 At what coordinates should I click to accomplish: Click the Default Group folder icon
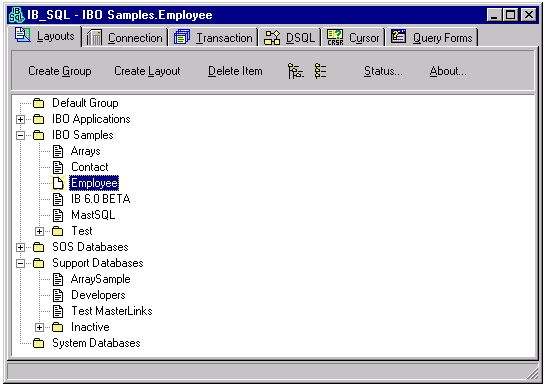(x=38, y=103)
